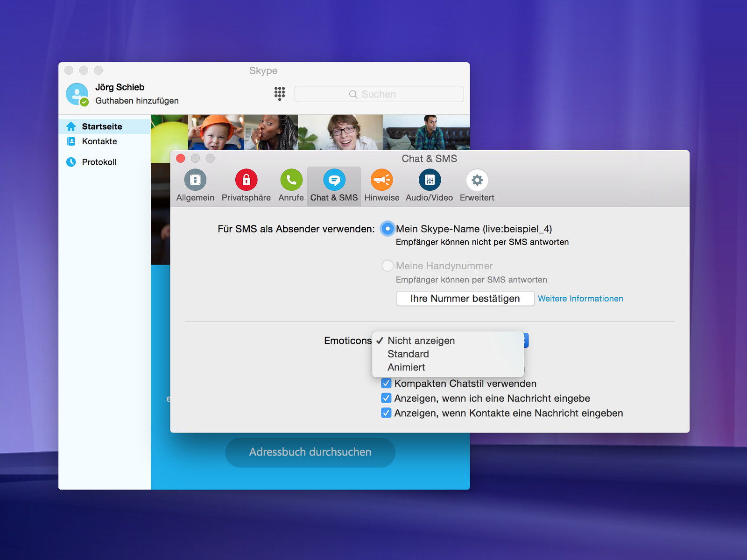747x560 pixels.
Task: Open the Audio/Video mixer icon
Action: [430, 180]
